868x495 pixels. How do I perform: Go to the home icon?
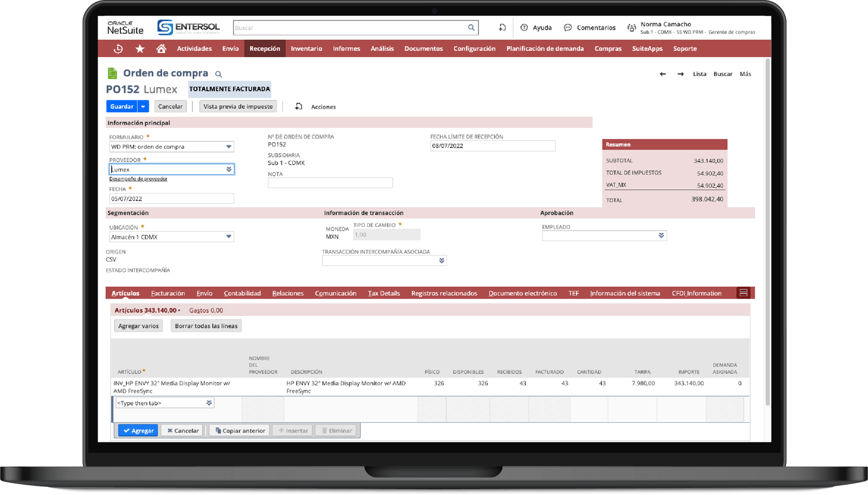click(161, 49)
